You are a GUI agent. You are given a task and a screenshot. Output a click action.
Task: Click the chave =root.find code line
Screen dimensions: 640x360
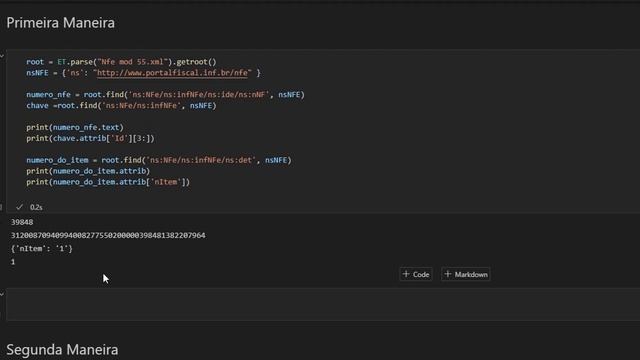[x=121, y=105]
